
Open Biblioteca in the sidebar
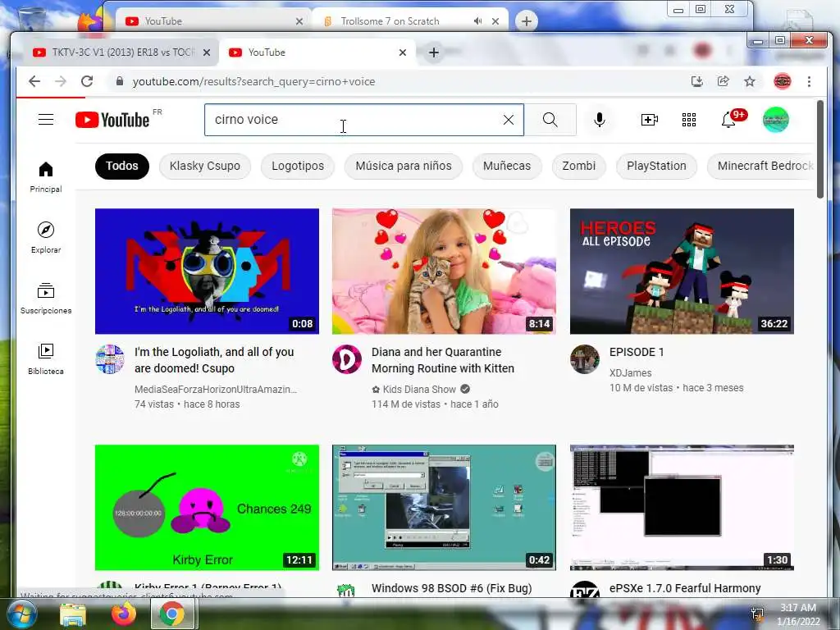[46, 359]
